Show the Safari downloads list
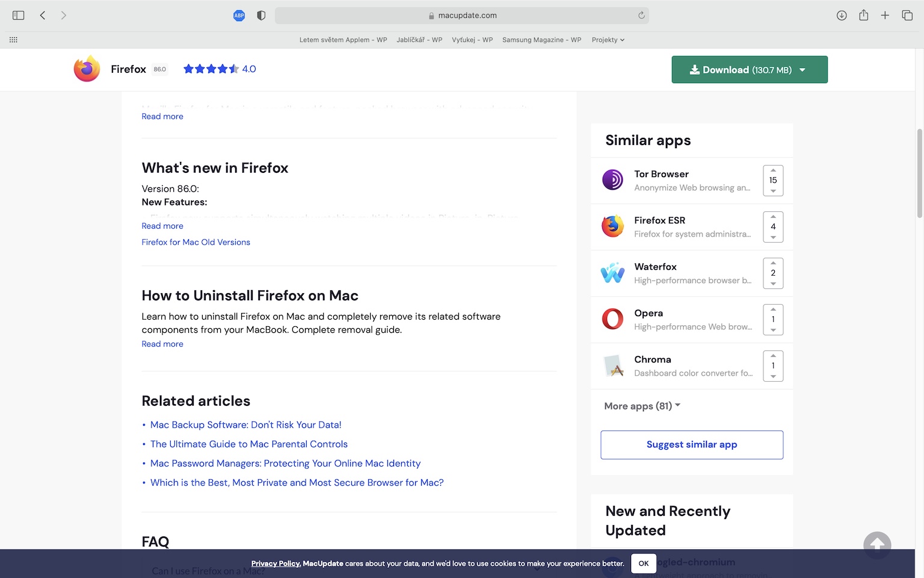924x578 pixels. tap(842, 15)
